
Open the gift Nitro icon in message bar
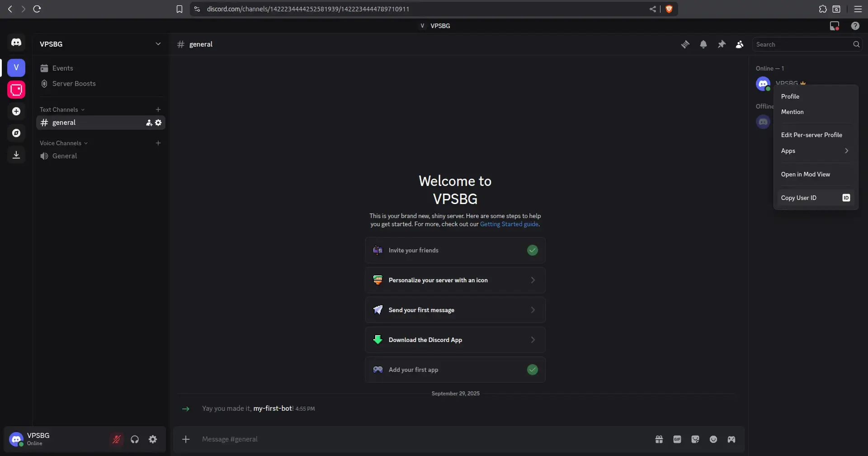coord(659,439)
